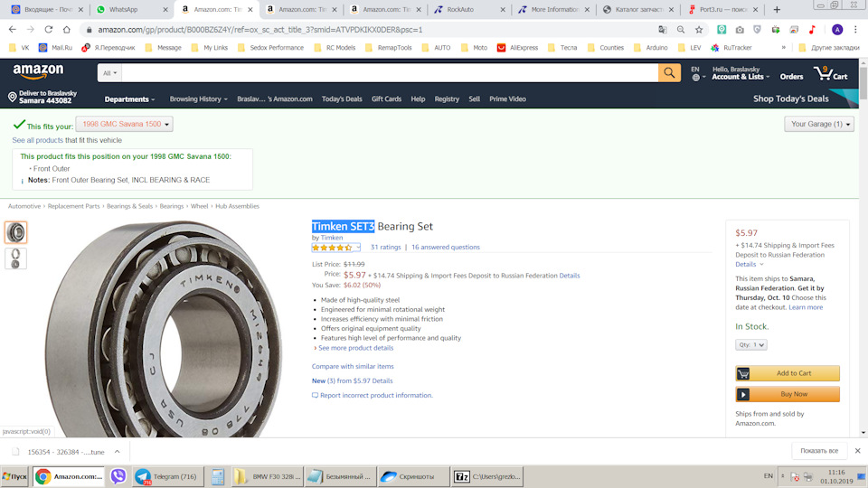Show more bookmarks chevron
This screenshot has width=868, height=488.
point(783,48)
